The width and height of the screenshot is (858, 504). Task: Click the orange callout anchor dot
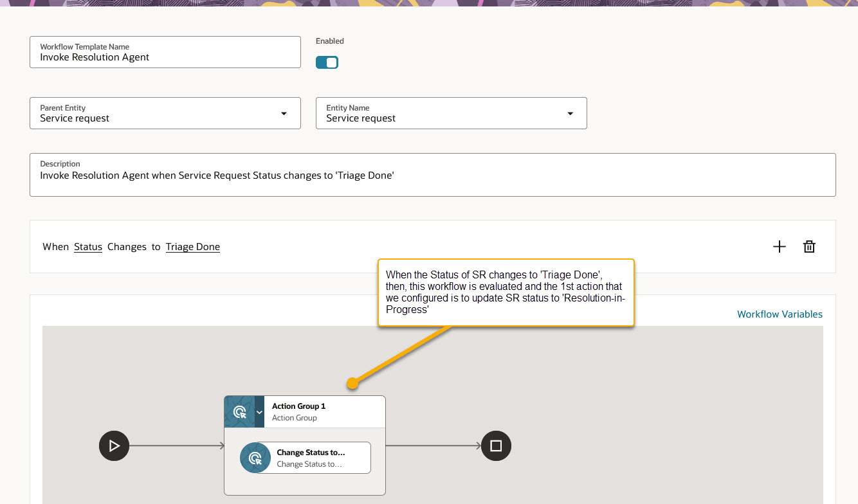[x=352, y=383]
